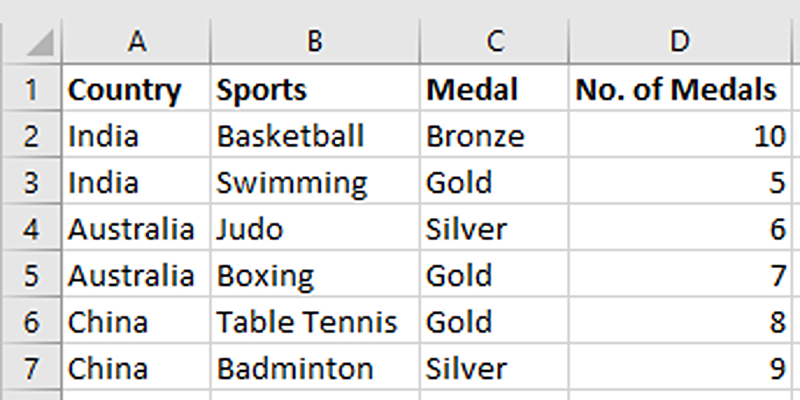This screenshot has height=400, width=800.
Task: Select the Swimming cell
Action: click(x=292, y=183)
